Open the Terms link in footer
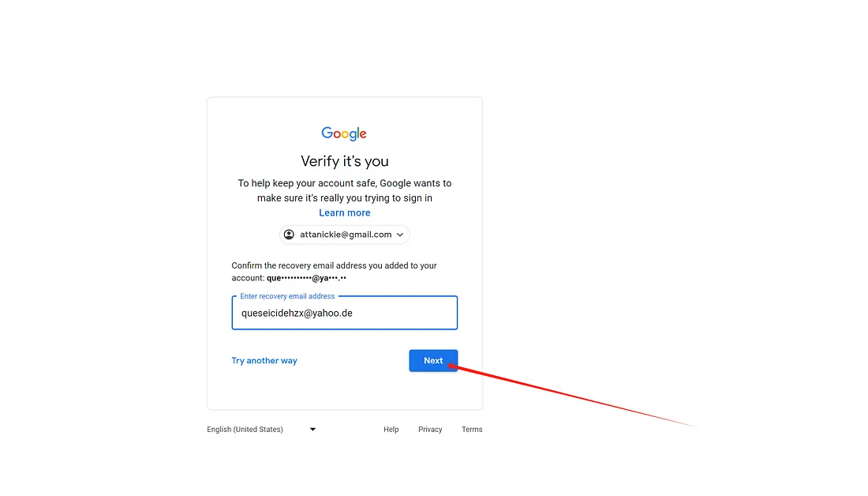 (472, 430)
